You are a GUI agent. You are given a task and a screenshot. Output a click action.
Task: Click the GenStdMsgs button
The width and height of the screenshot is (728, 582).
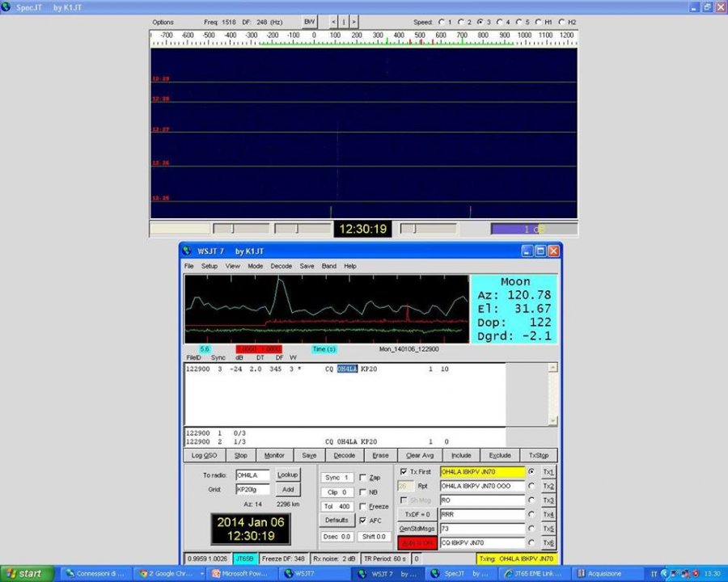[417, 529]
